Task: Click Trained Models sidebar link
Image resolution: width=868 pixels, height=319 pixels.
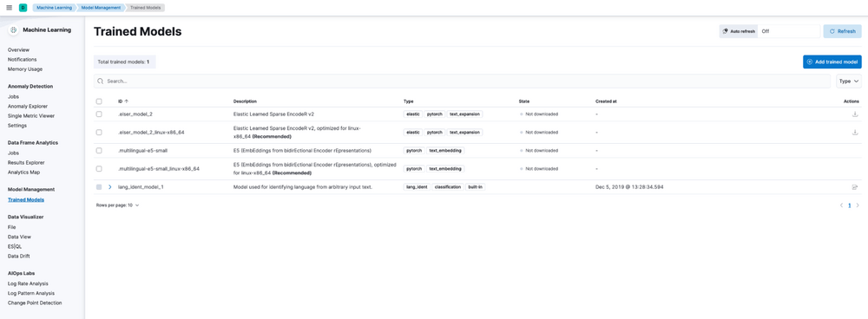Action: [x=26, y=199]
